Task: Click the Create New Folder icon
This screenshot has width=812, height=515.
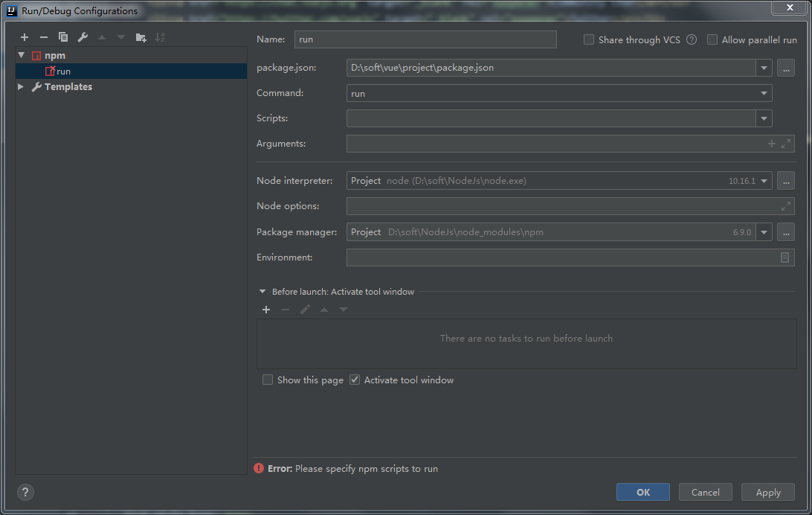Action: tap(141, 37)
